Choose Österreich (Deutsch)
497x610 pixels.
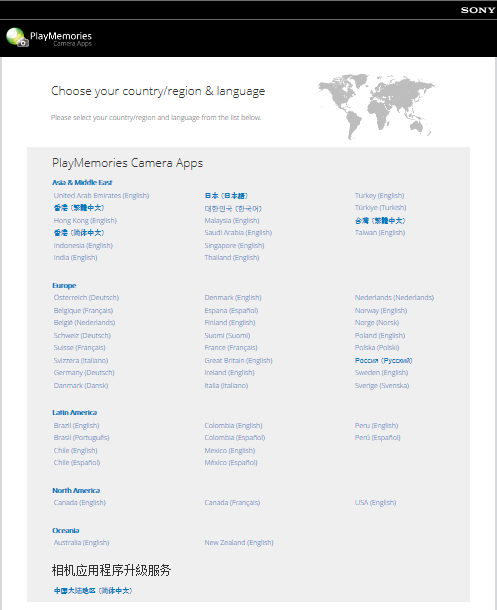[86, 298]
